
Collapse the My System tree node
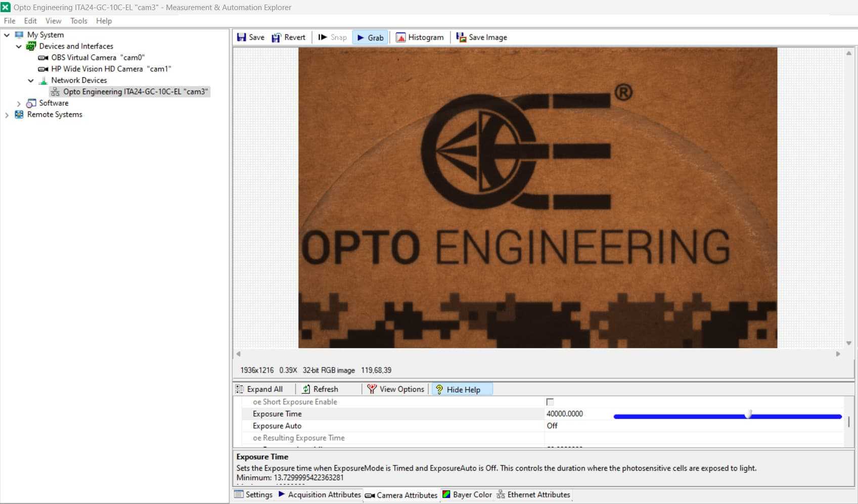point(7,35)
